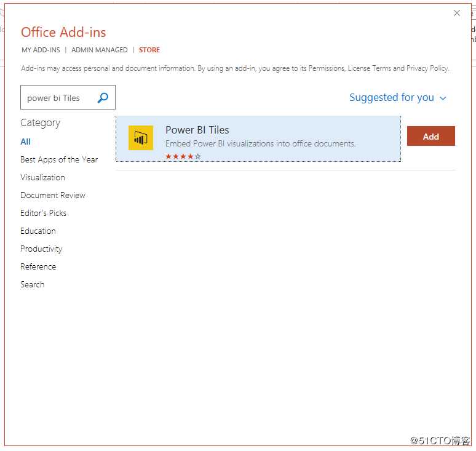Choose the Reference category
Image resolution: width=476 pixels, height=451 pixels.
38,266
